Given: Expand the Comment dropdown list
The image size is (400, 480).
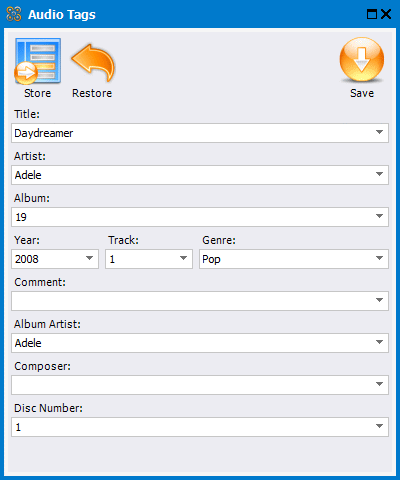Looking at the screenshot, I should pos(379,300).
